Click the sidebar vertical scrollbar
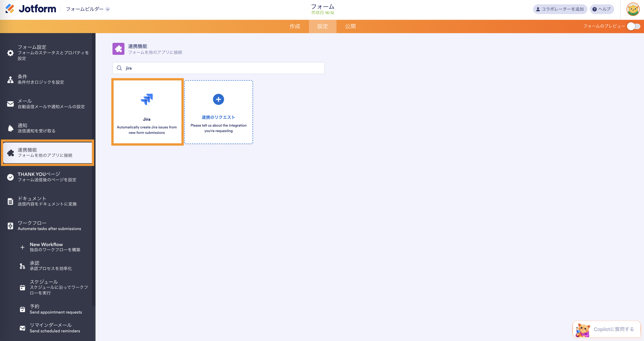Image resolution: width=644 pixels, height=341 pixels. coord(94,170)
